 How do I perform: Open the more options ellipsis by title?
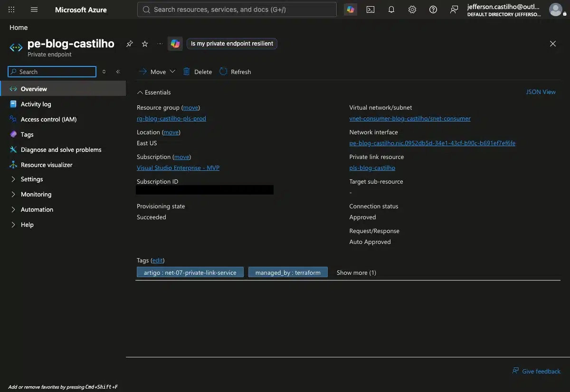tap(160, 44)
